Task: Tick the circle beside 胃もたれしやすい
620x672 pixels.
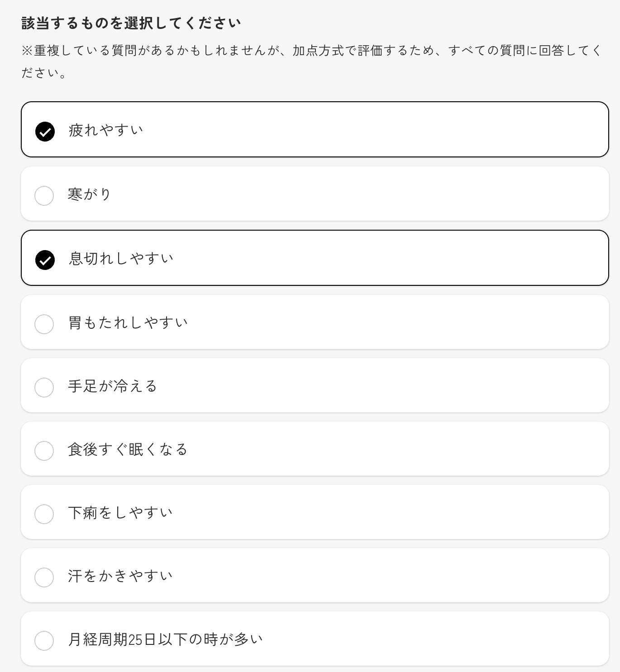Action: coord(44,324)
